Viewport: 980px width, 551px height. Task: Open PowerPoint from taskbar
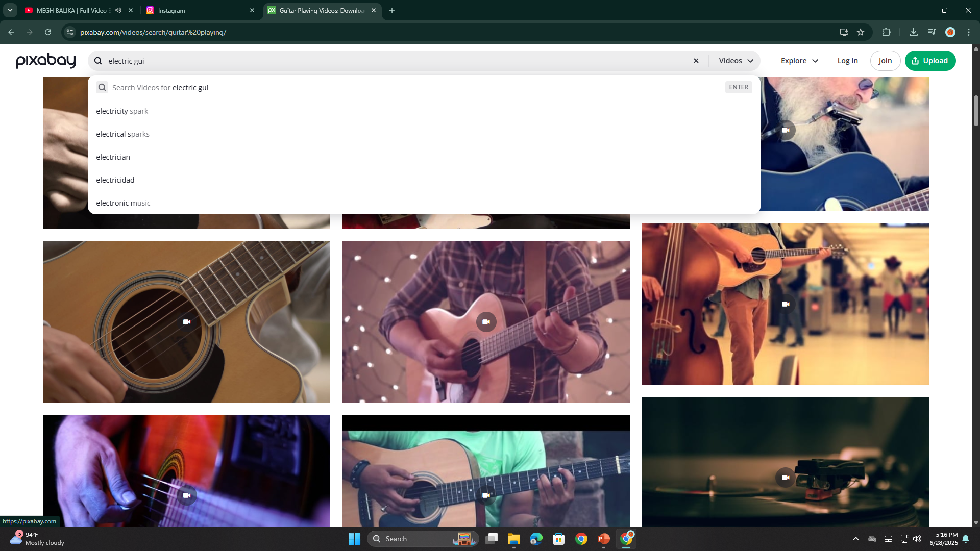click(x=604, y=539)
